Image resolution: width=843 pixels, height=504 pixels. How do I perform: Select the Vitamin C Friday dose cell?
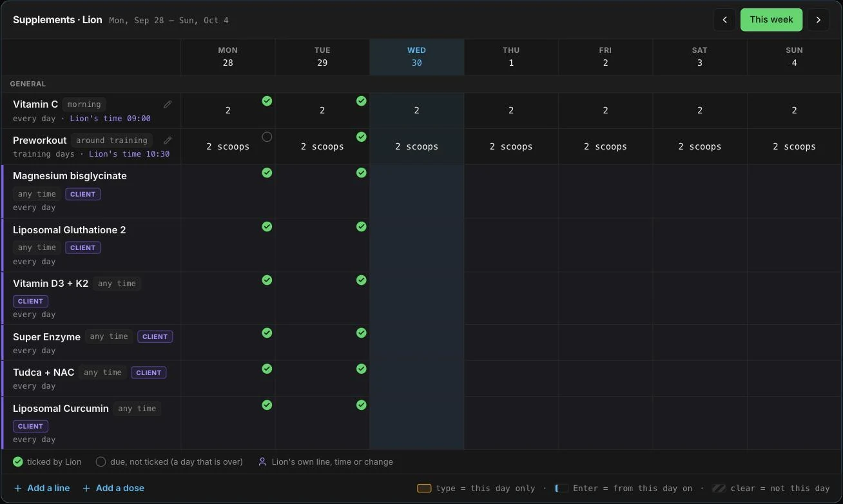point(606,111)
